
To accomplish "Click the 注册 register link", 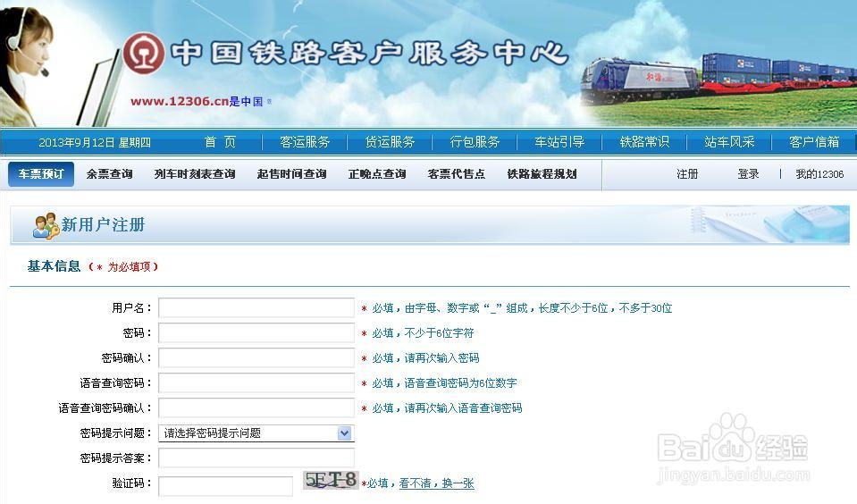I will coord(687,174).
